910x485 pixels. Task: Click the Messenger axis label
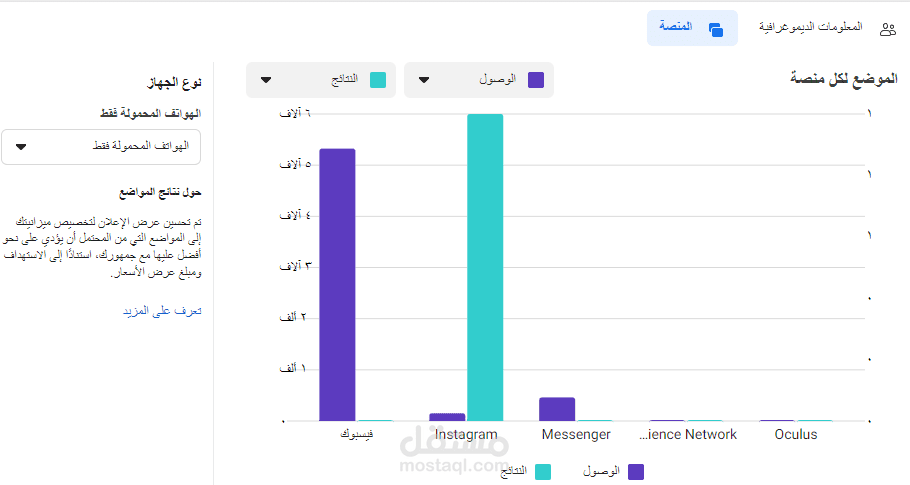[x=576, y=434]
